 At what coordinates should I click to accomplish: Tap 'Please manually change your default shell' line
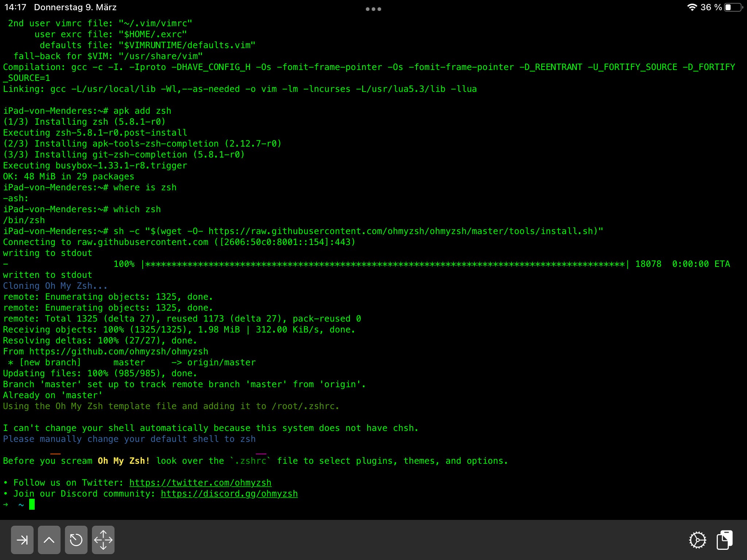pyautogui.click(x=129, y=439)
